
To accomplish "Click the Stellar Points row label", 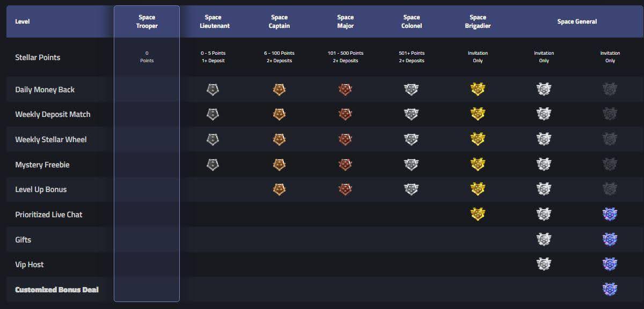I will pos(38,57).
